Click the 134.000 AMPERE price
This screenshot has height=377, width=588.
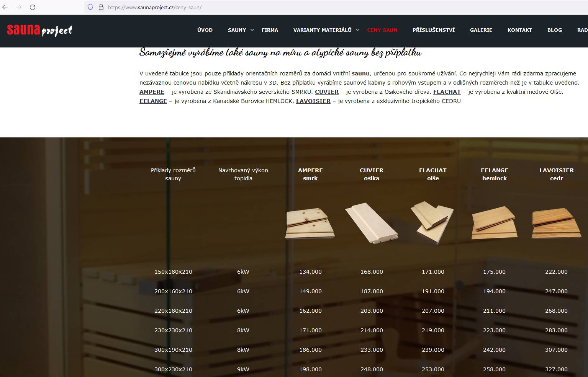[310, 272]
